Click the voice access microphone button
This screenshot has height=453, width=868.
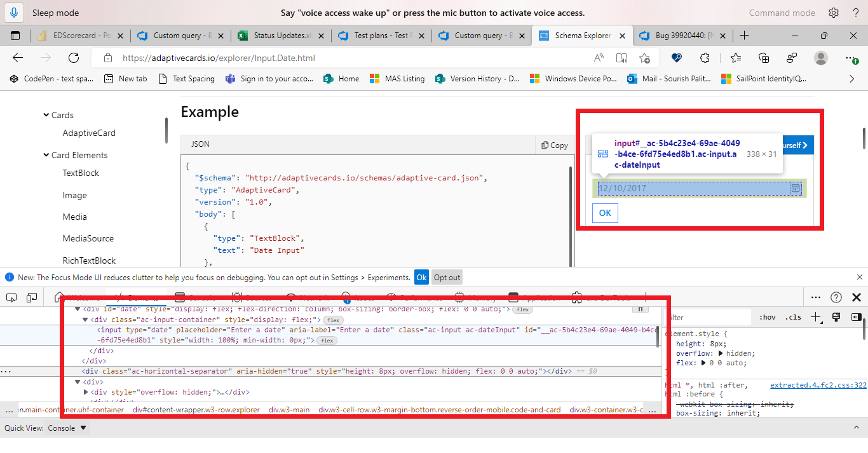[14, 13]
